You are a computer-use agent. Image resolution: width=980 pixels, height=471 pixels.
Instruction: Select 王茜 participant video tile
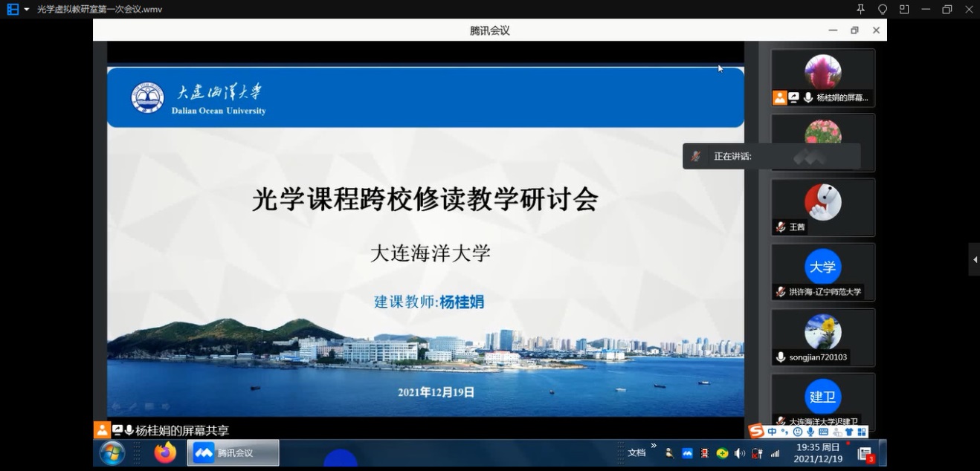click(822, 207)
